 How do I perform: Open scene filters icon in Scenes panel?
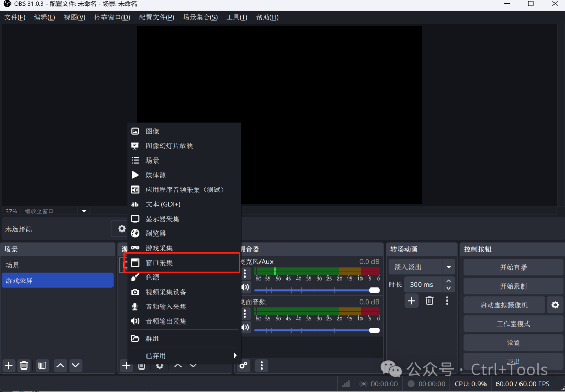[x=42, y=365]
